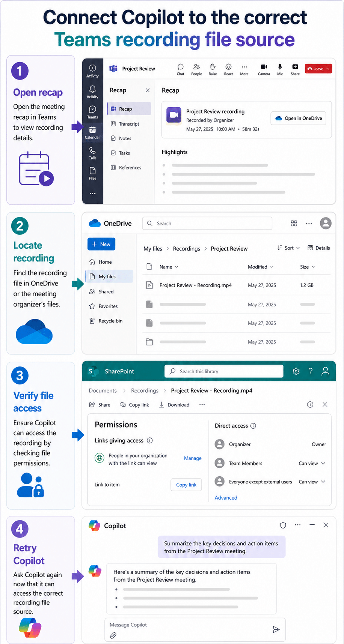Open SharePoint settings gear

(296, 371)
